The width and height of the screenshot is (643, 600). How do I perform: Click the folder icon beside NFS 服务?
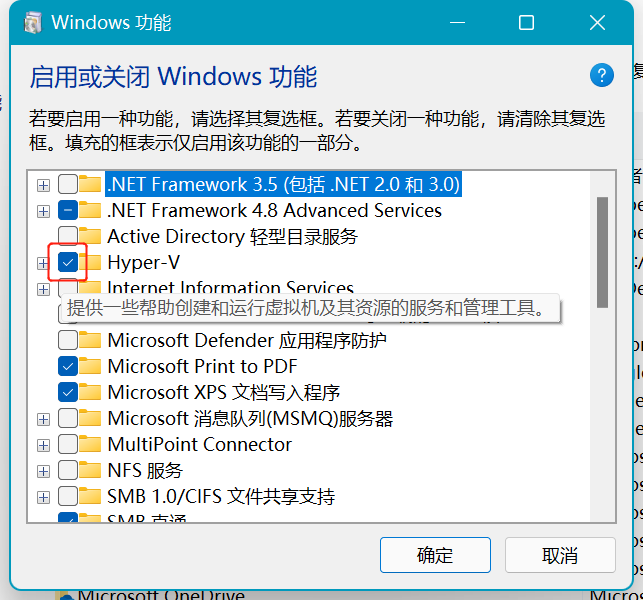(x=91, y=470)
